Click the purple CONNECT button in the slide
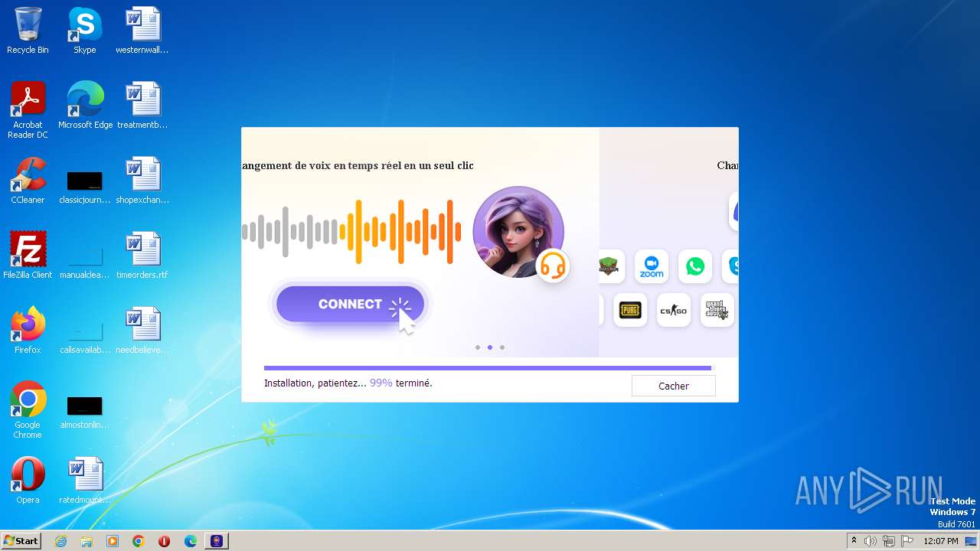The height and width of the screenshot is (551, 980). click(x=350, y=304)
